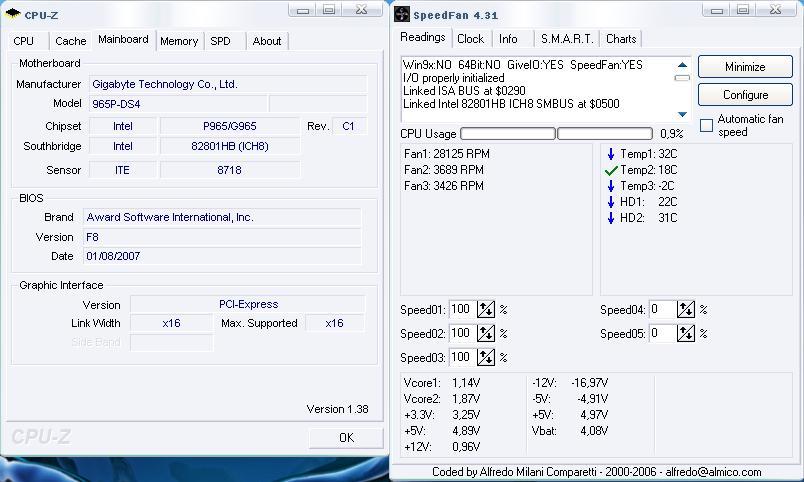Switch to the S.M.A.R.T. tab in SpeedFan
This screenshot has height=482, width=804.
567,39
